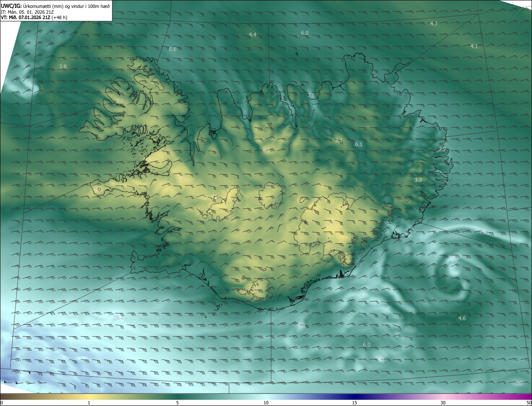Screen dimensions: 532x406
Task: Click the 0 label on color scale
Action: point(2,403)
